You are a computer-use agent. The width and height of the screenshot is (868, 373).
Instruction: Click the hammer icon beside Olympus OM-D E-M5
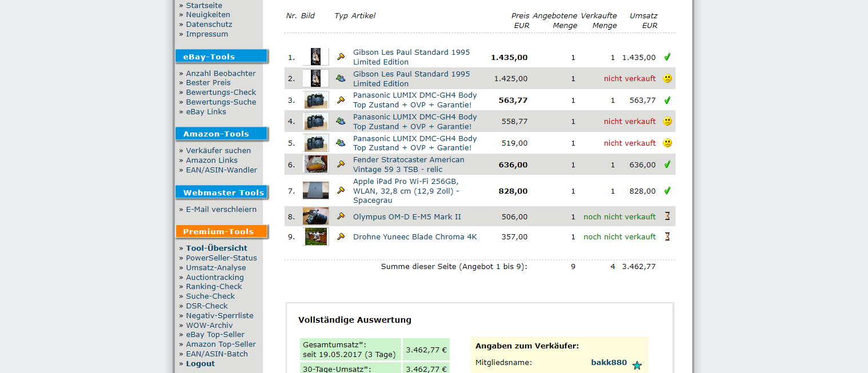pyautogui.click(x=341, y=216)
